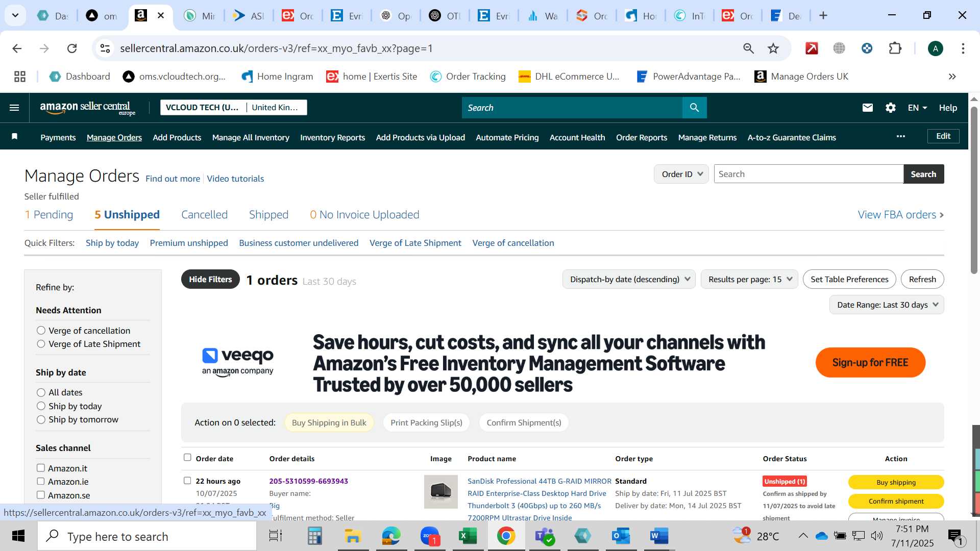The height and width of the screenshot is (551, 980).
Task: Switch to the Shipped orders tab
Action: pos(268,215)
